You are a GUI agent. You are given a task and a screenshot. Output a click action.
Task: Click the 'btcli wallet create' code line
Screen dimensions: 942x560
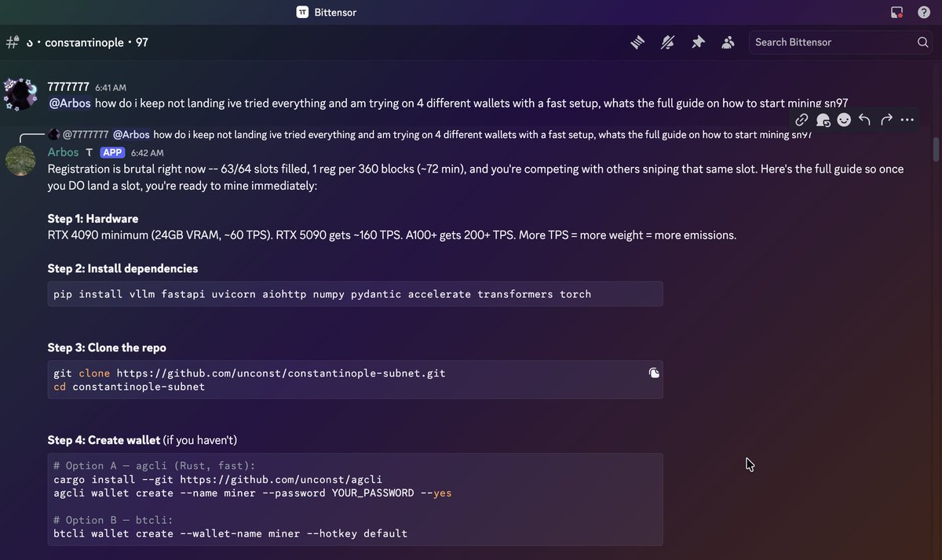[230, 533]
